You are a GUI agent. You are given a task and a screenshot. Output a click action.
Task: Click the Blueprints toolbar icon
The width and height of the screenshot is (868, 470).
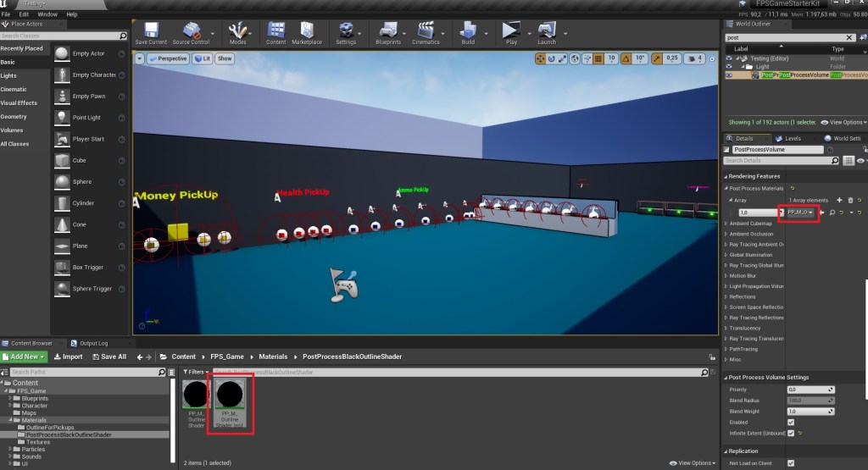pos(388,31)
